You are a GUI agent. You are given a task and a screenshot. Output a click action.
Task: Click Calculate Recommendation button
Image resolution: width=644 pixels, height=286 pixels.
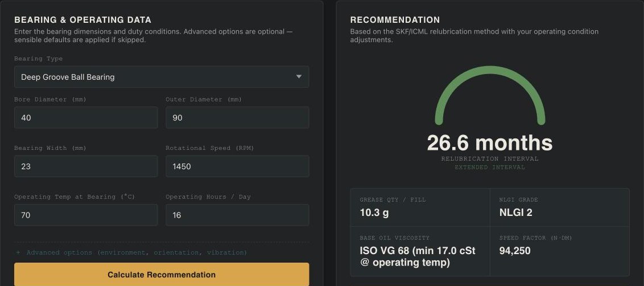click(x=162, y=275)
